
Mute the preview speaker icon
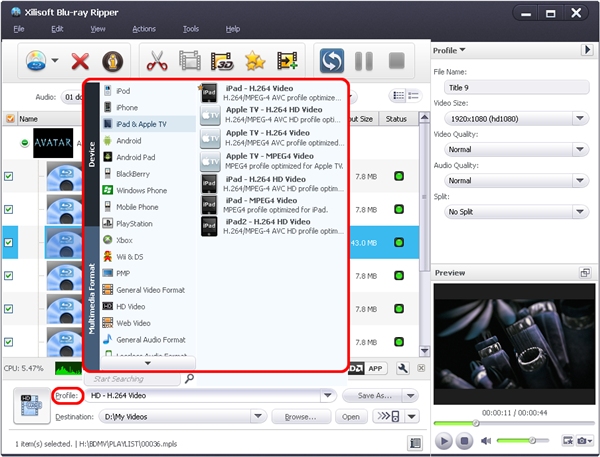click(486, 441)
